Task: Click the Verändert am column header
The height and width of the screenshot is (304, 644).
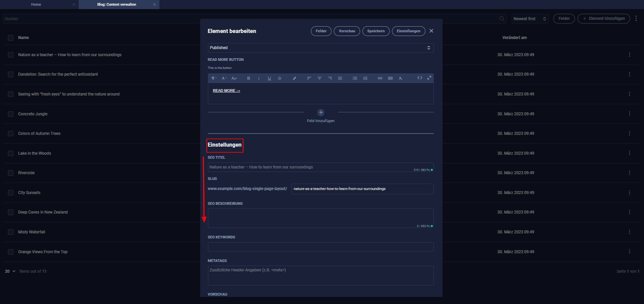Action: pos(514,38)
